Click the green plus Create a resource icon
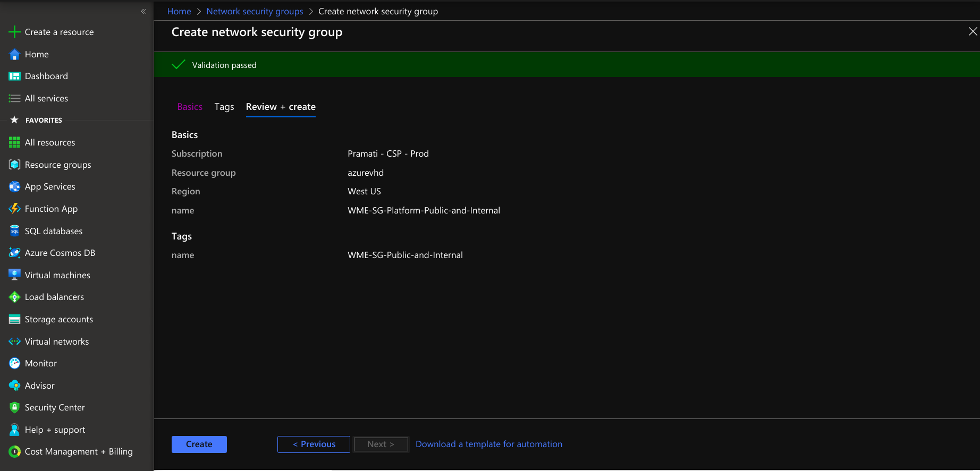Screen dimensions: 980x471 pyautogui.click(x=14, y=32)
